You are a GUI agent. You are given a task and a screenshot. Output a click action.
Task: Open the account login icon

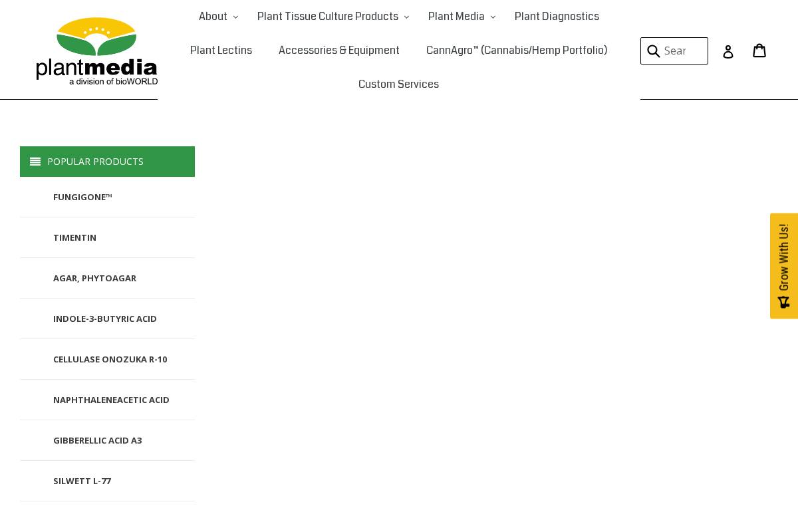pos(728,51)
